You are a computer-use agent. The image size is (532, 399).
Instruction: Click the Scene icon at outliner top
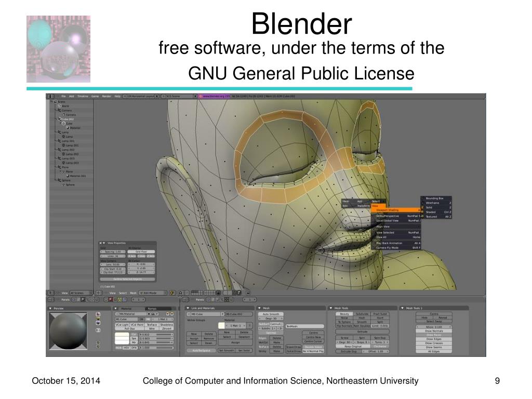point(55,102)
